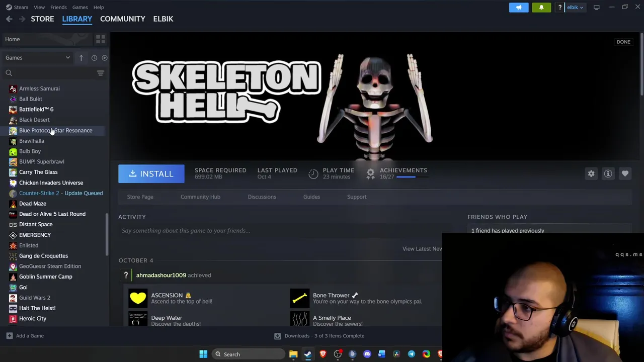Add game to favorites heart icon
This screenshot has height=362, width=644.
[625, 173]
